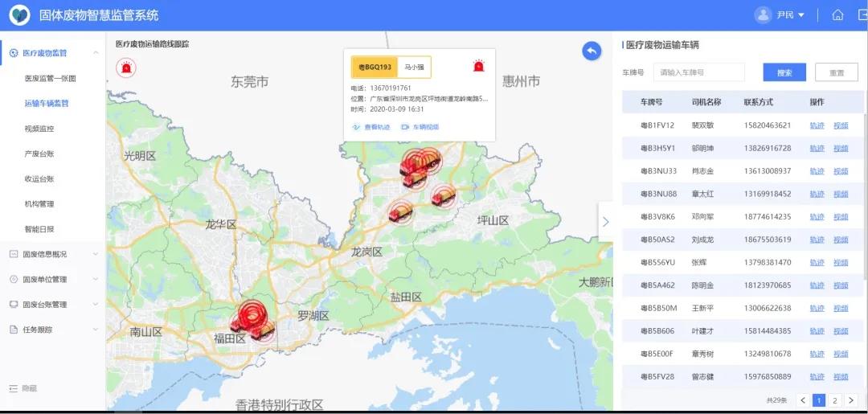This screenshot has height=414, width=868.
Task: Click the blue back arrow on the map
Action: click(592, 51)
